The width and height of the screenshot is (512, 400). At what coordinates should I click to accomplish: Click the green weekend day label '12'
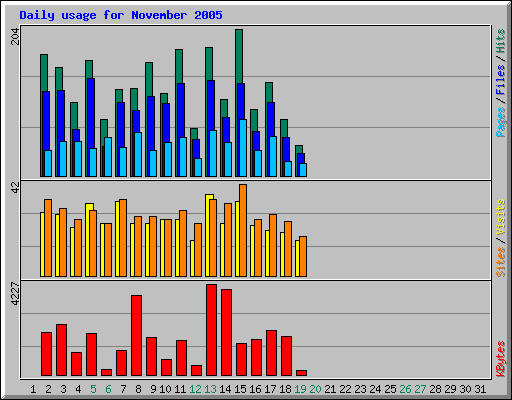(x=195, y=389)
